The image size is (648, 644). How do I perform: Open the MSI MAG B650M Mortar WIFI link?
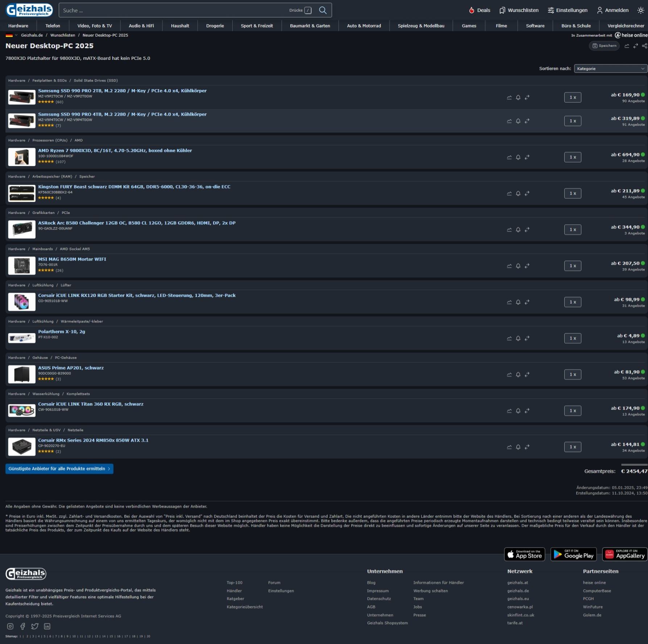click(x=72, y=259)
